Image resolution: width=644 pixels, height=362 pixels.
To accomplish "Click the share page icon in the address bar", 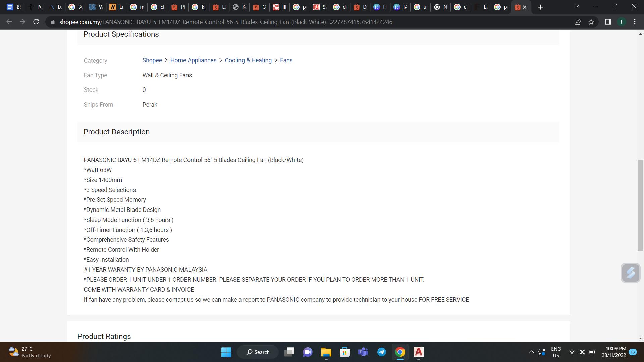I will pyautogui.click(x=578, y=22).
